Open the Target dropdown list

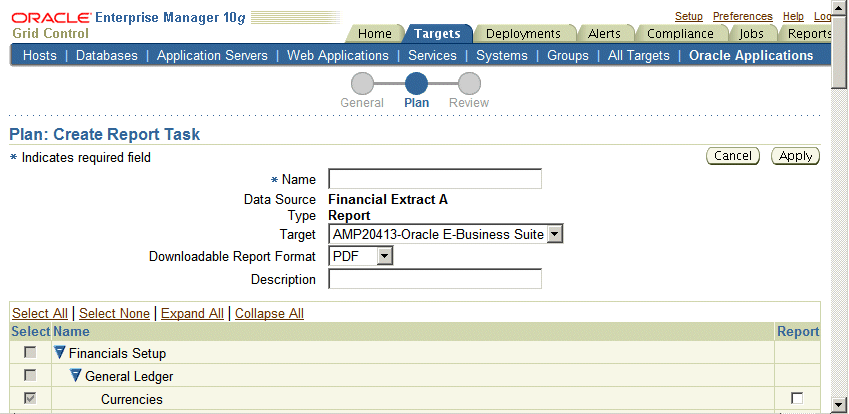(556, 234)
